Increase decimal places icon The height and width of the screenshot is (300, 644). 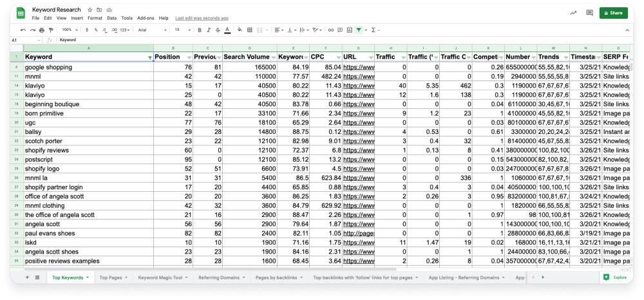point(114,30)
